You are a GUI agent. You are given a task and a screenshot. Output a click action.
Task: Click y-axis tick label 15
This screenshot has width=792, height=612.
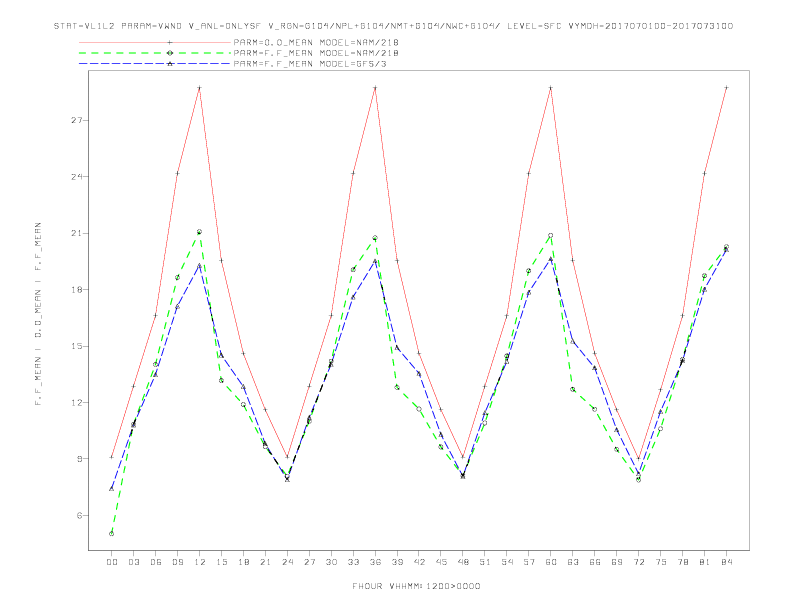(77, 346)
